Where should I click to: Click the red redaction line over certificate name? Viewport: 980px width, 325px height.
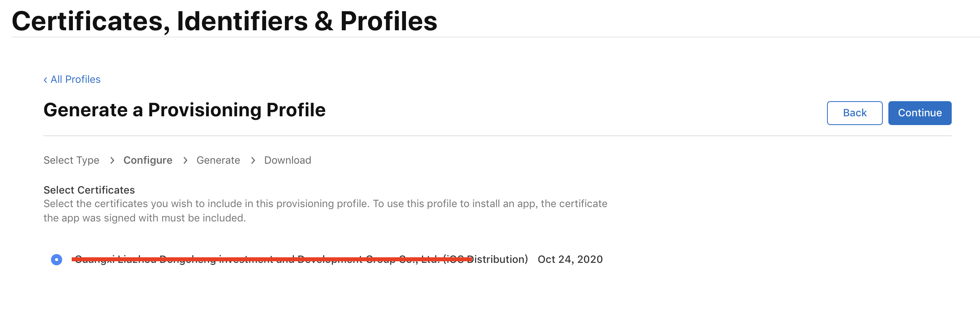[272, 259]
